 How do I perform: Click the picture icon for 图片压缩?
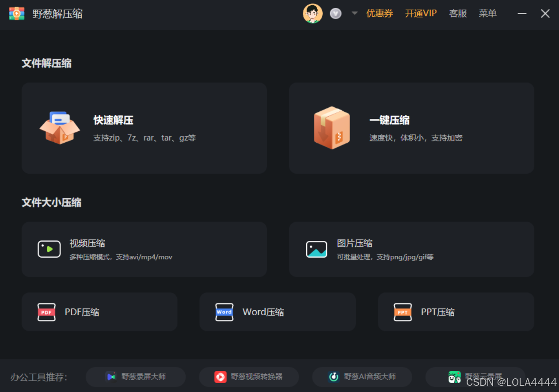[x=316, y=249]
